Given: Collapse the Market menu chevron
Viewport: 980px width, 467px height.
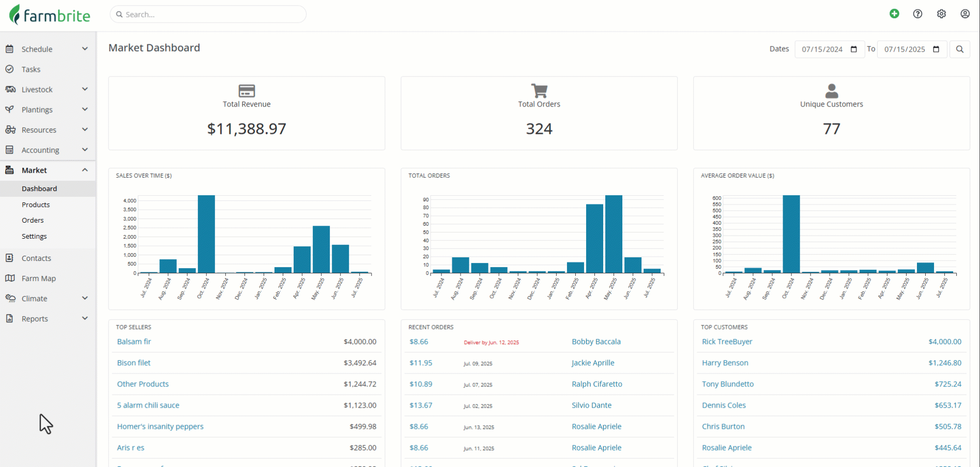Looking at the screenshot, I should pyautogui.click(x=85, y=169).
